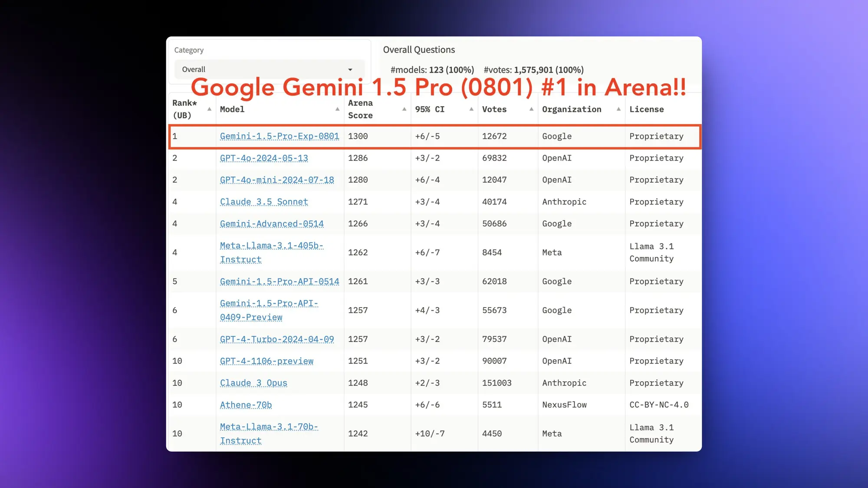Image resolution: width=868 pixels, height=488 pixels.
Task: Click the +4/-3 confidence interval cell
Action: [427, 310]
